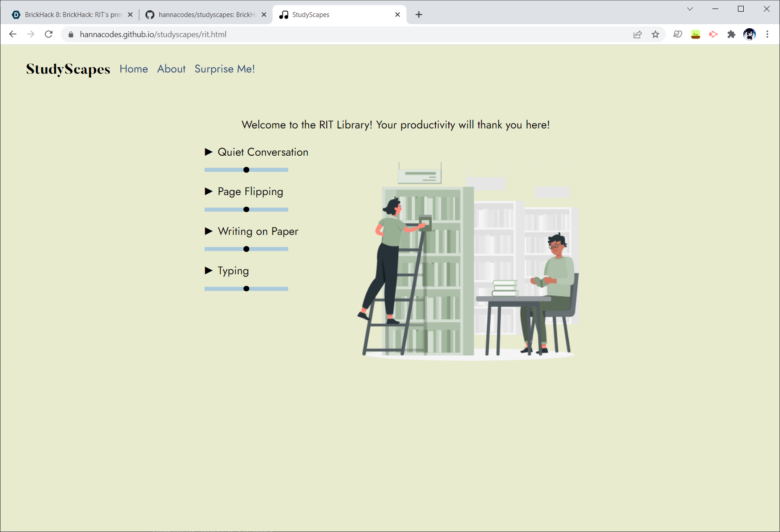The width and height of the screenshot is (780, 532).
Task: Go back to the previous page
Action: tap(13, 34)
